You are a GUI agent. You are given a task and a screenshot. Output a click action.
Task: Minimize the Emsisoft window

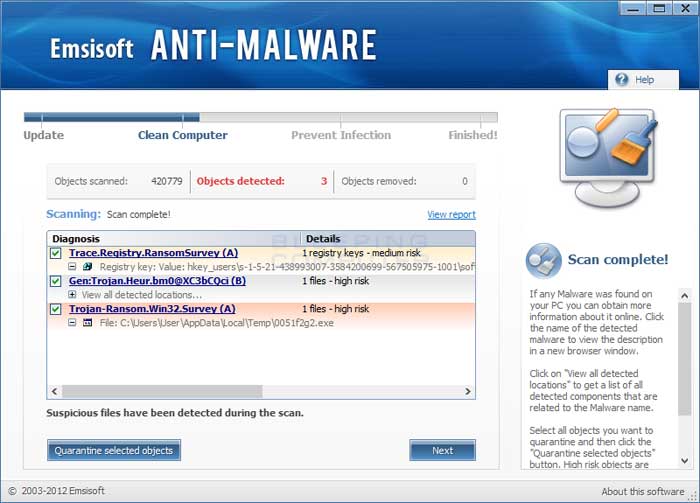pos(633,8)
